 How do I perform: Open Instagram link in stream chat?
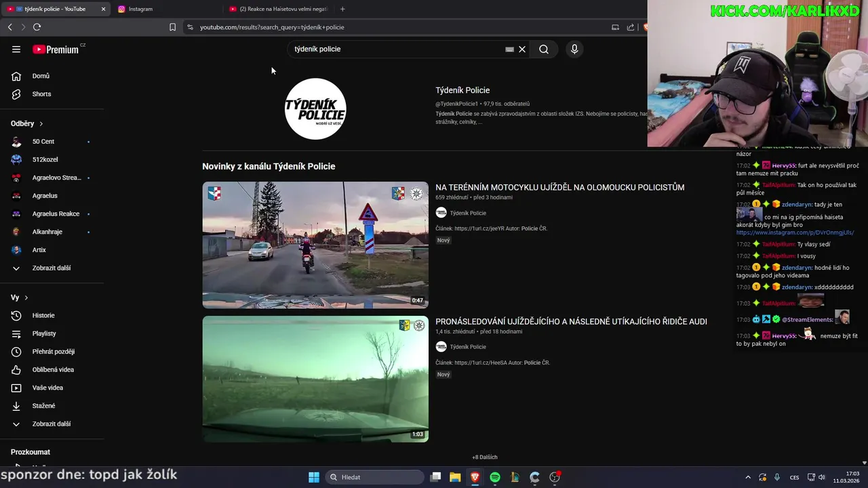point(795,232)
